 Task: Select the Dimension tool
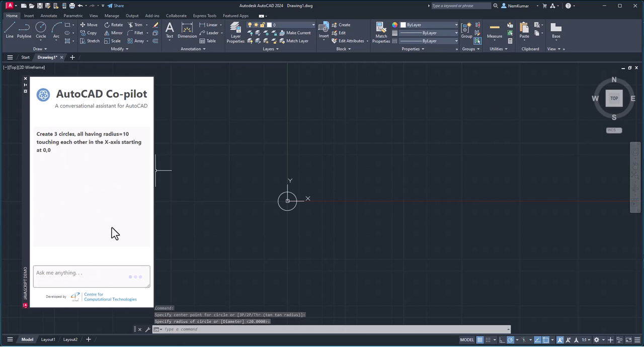[187, 30]
